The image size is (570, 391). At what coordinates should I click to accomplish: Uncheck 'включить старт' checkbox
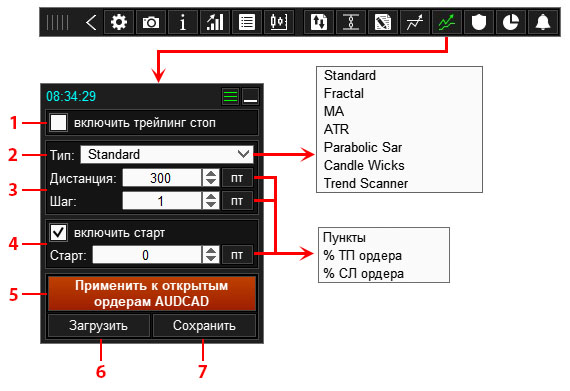point(59,232)
